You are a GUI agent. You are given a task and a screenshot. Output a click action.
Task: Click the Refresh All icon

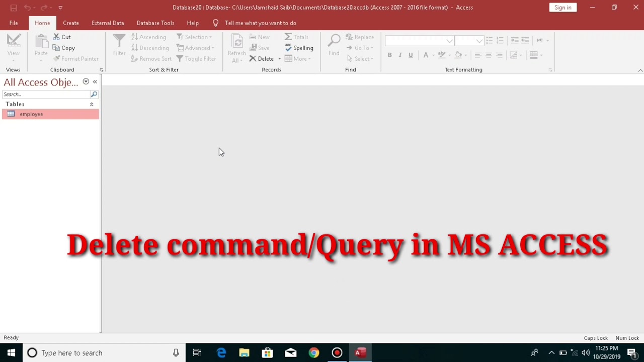coord(236,42)
